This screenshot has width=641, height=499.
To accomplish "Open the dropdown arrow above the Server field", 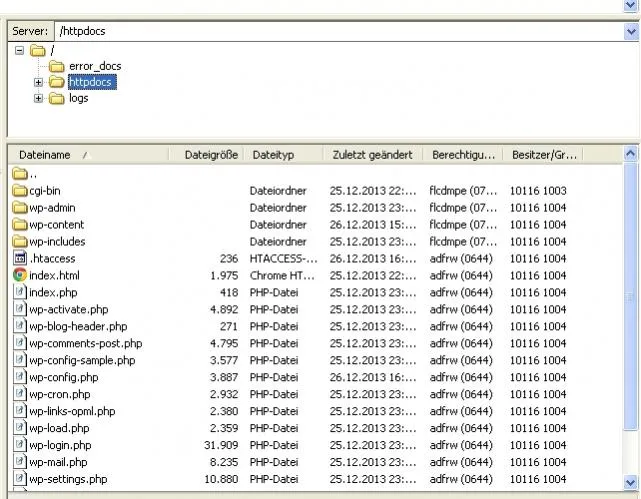I will coord(630,5).
